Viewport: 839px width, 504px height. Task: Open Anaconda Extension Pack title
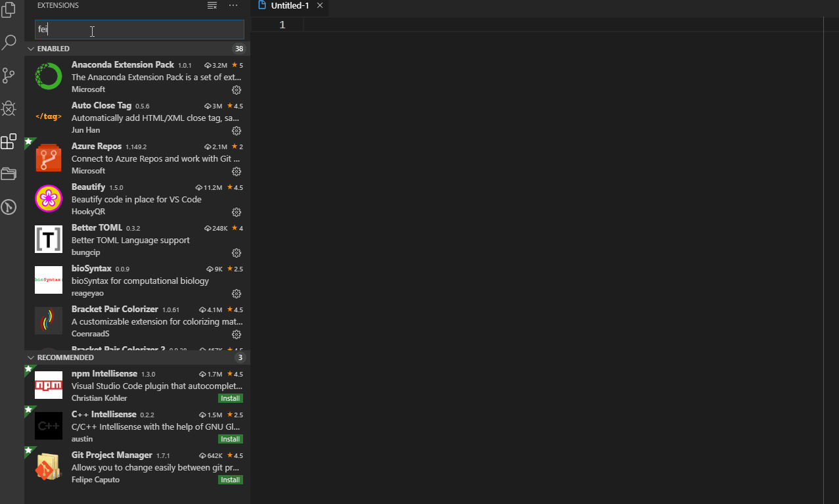(x=123, y=65)
